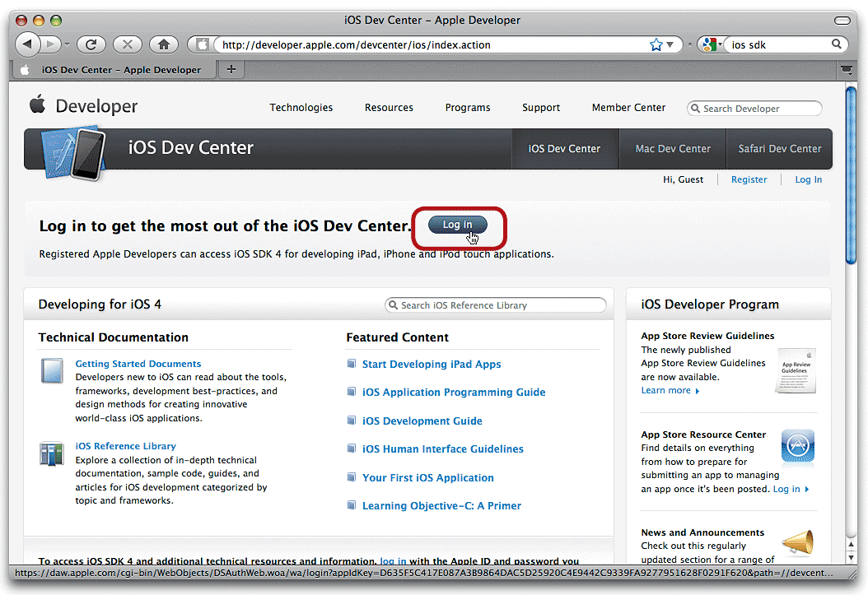The height and width of the screenshot is (595, 868).
Task: Open the address bar history dropdown arrow
Action: coord(670,44)
